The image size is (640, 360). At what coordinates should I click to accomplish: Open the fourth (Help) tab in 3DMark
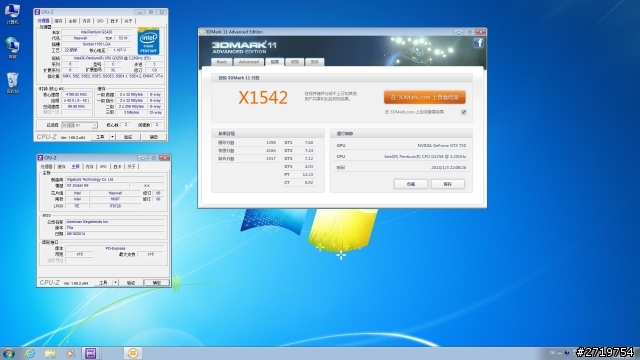click(x=295, y=62)
